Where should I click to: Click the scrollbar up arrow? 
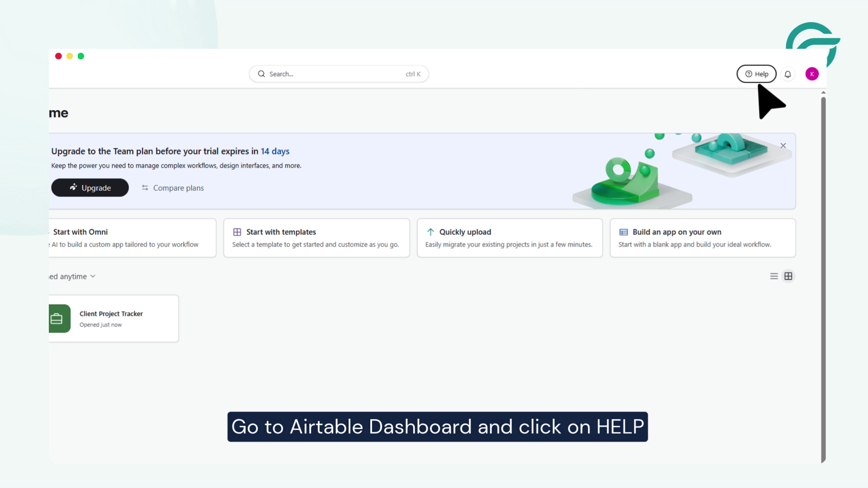[823, 93]
